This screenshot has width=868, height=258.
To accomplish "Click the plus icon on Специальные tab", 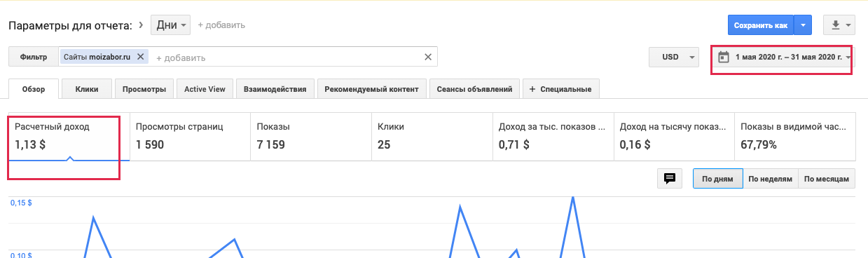I will coord(532,89).
